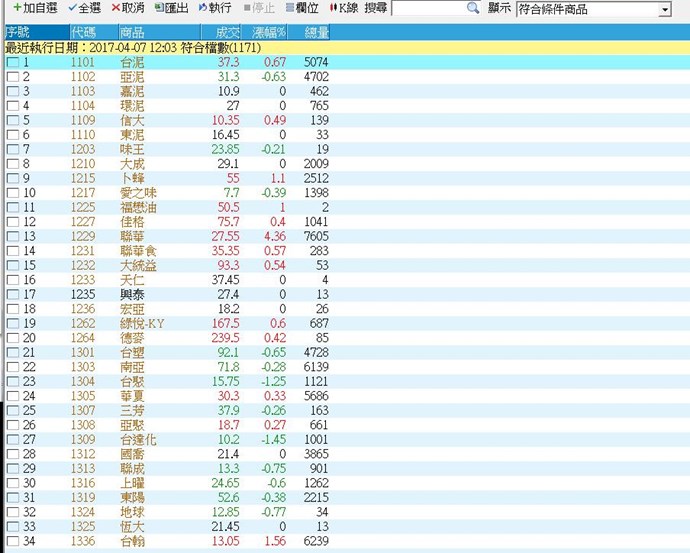Click the 取消 cancel button

click(128, 8)
